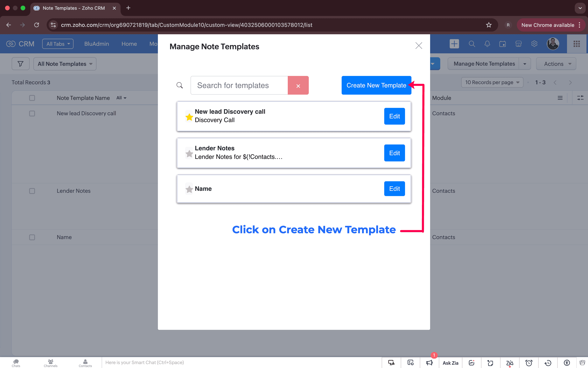Close the Manage Note Templates dialog
The width and height of the screenshot is (588, 368).
pyautogui.click(x=419, y=46)
